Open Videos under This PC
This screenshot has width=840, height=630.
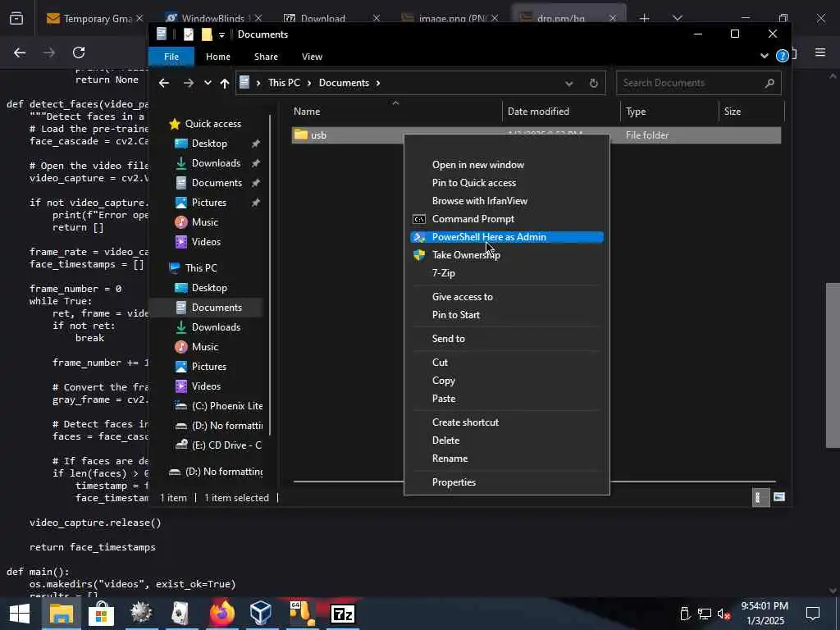click(206, 386)
